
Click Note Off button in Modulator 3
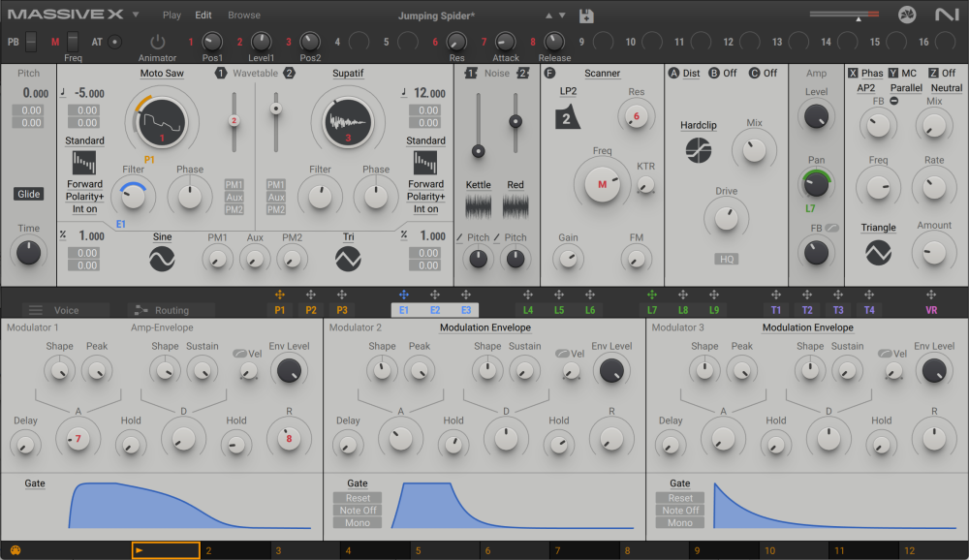(680, 510)
